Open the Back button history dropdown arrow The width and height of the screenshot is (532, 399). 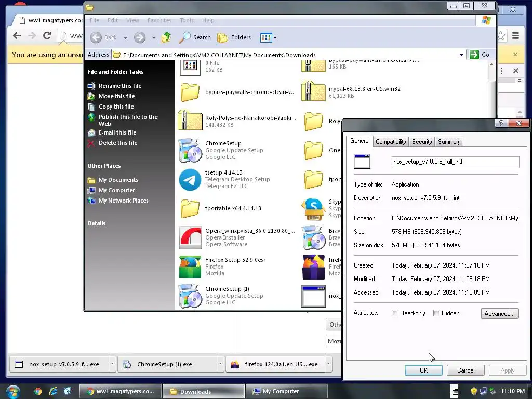click(125, 37)
